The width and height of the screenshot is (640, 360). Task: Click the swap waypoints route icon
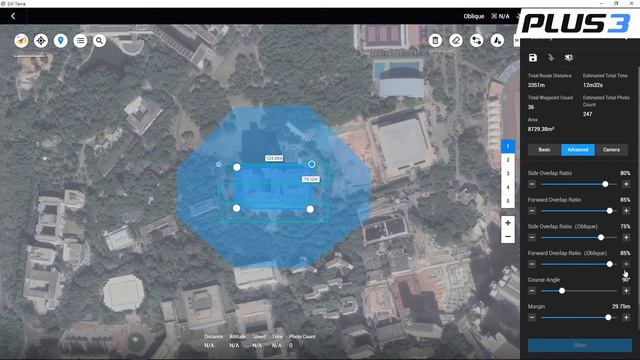pyautogui.click(x=476, y=40)
